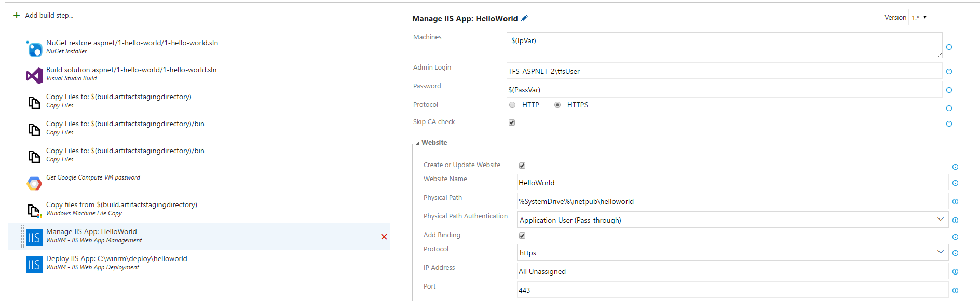Open the task Version dropdown
This screenshot has width=980, height=301.
(x=919, y=17)
